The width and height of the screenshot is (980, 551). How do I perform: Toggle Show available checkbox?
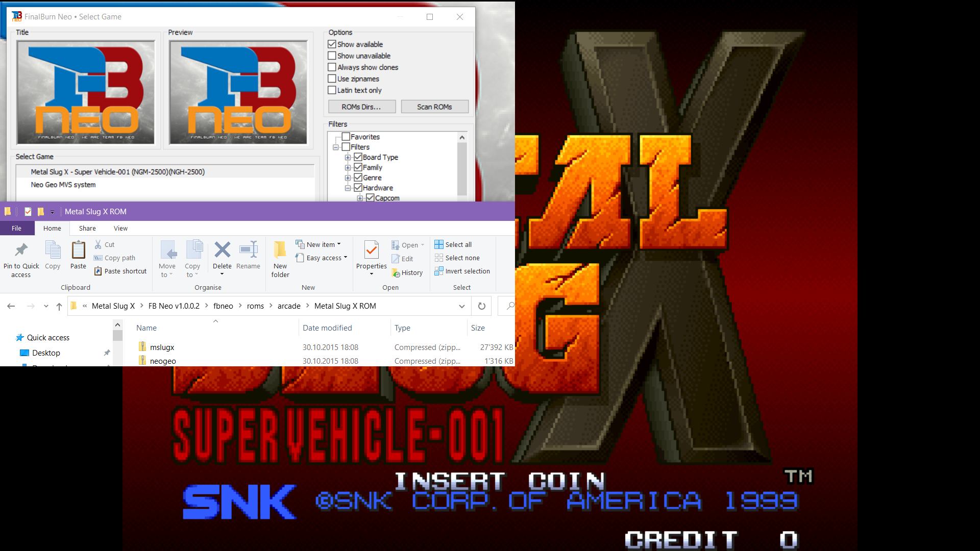[332, 44]
